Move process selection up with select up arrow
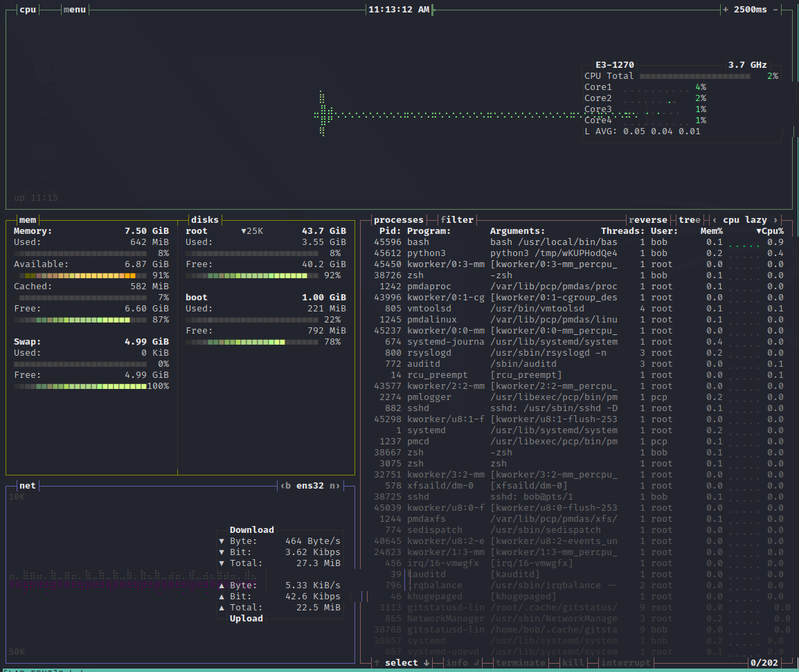Viewport: 799px width, 672px height. (377, 662)
